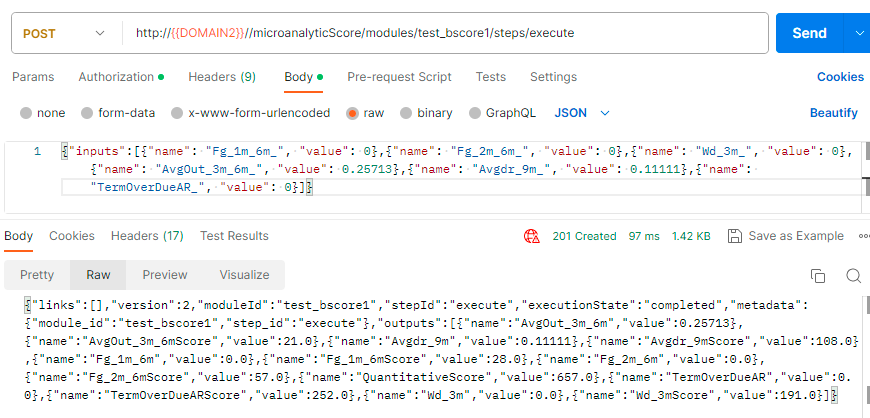Switch to the Authorization tab
This screenshot has width=870, height=418.
120,77
